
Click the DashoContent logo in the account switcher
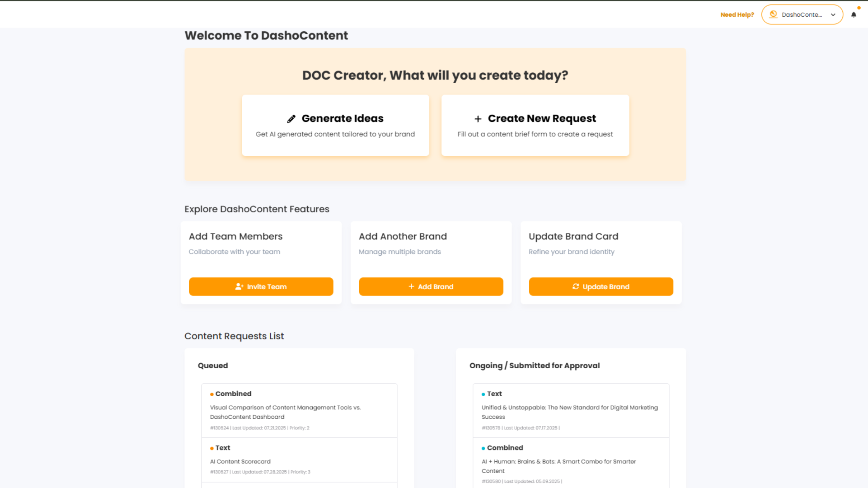tap(773, 14)
